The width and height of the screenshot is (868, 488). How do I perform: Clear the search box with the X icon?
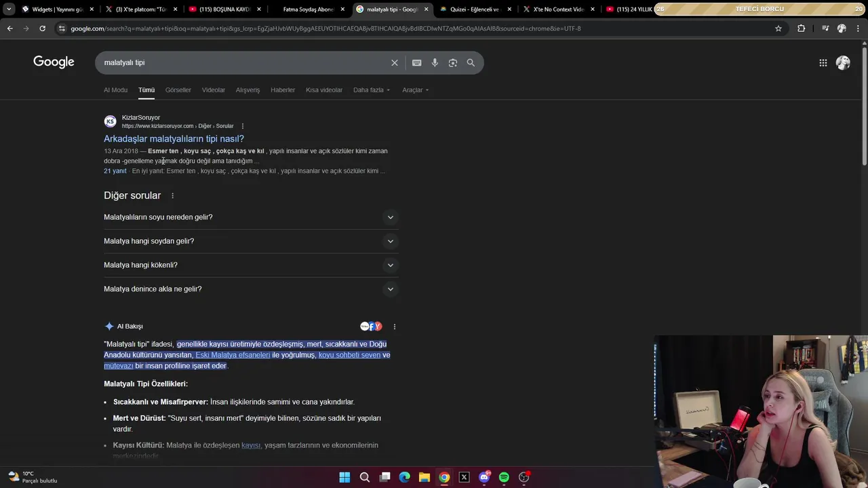tap(395, 62)
